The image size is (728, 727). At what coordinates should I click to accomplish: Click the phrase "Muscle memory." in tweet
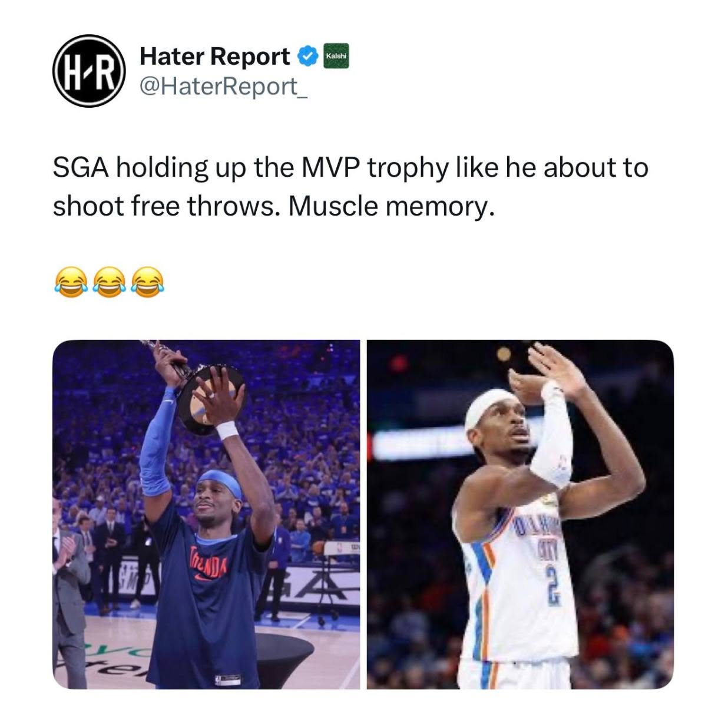389,206
